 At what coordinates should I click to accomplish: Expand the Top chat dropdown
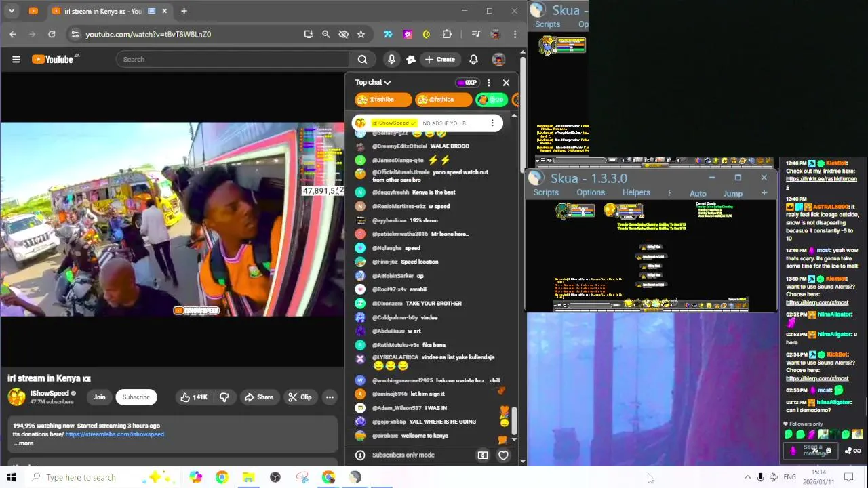373,83
